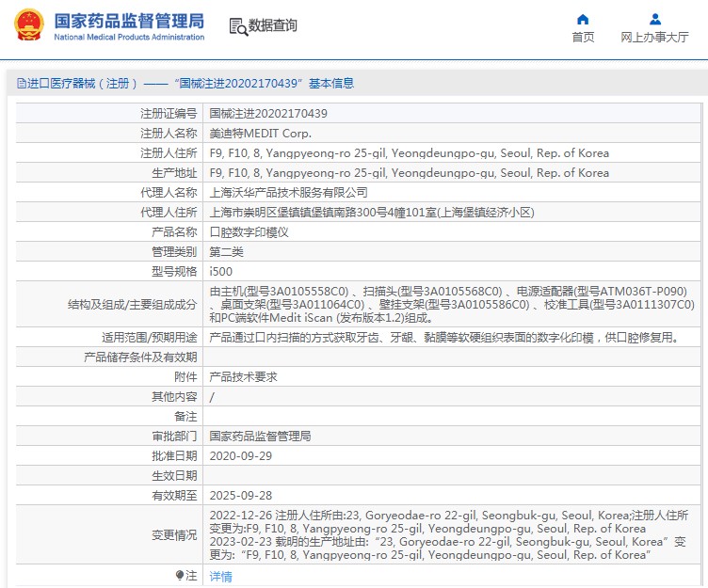Click expiry date 2025-09-28
The image size is (708, 588).
click(240, 495)
